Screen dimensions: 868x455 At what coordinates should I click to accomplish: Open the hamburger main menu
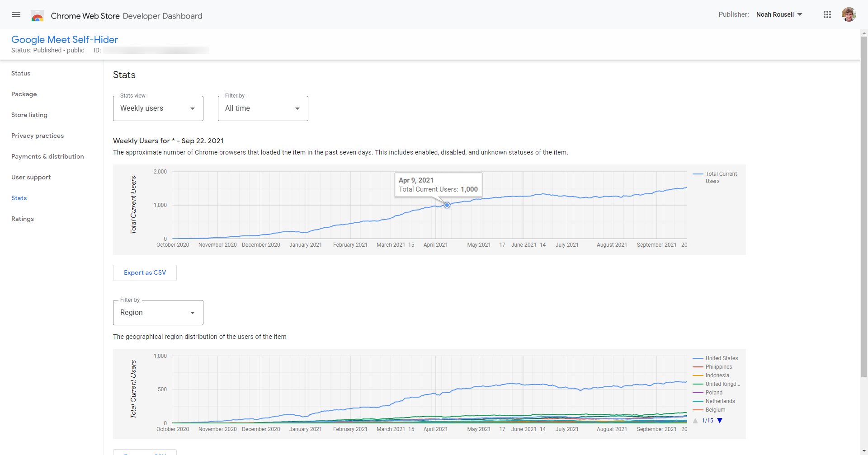16,14
